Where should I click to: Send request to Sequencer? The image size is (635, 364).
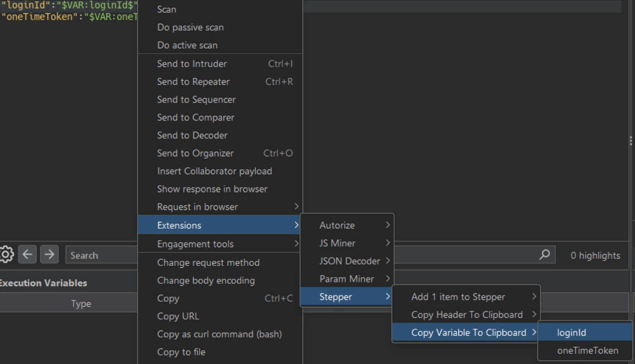pyautogui.click(x=220, y=99)
